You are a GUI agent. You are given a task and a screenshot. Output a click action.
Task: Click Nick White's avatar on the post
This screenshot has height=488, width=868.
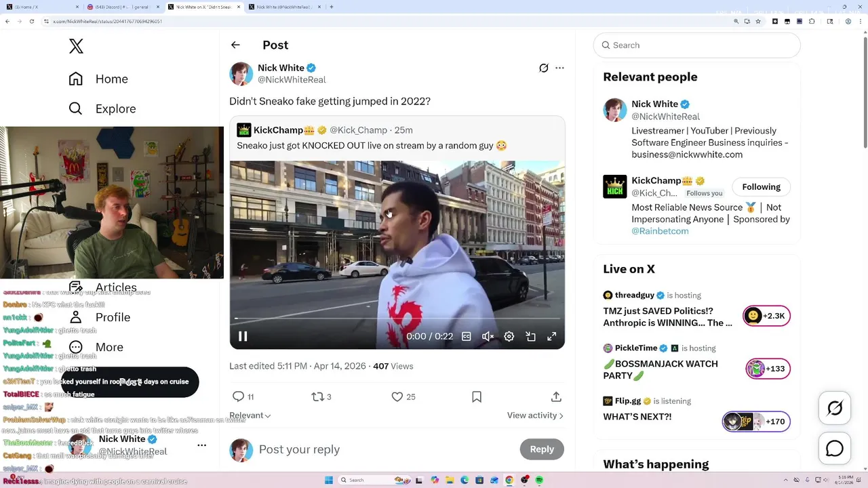click(x=241, y=73)
